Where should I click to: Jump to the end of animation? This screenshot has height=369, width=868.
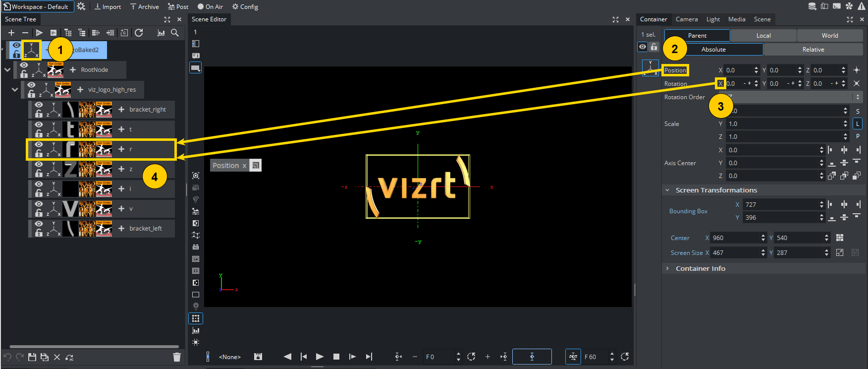[369, 357]
